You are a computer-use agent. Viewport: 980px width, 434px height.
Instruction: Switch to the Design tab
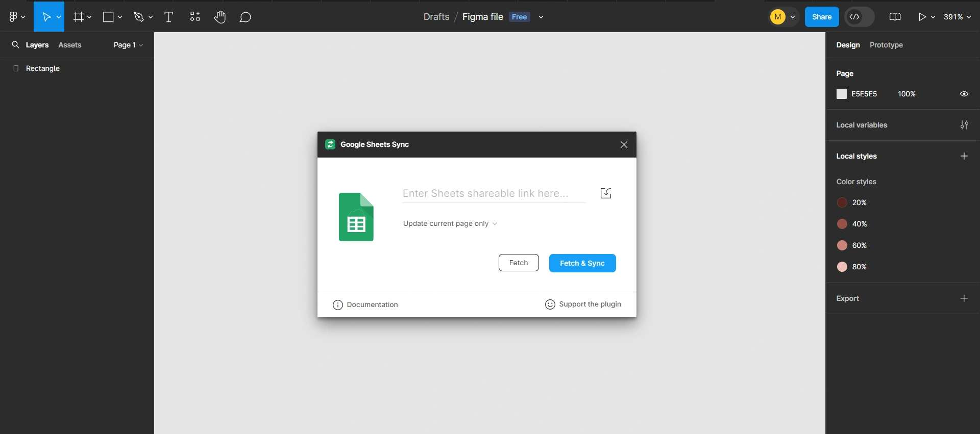click(848, 45)
